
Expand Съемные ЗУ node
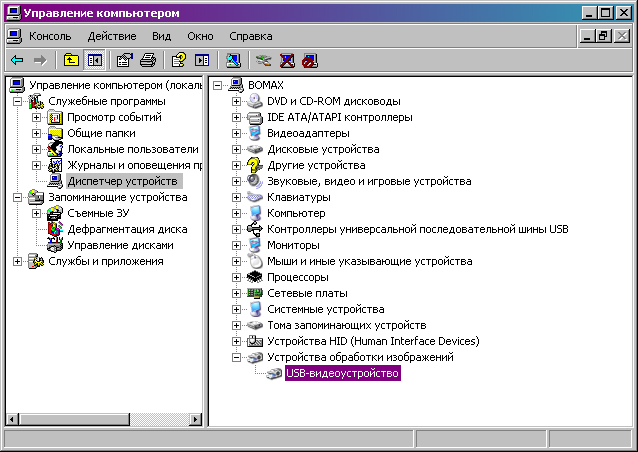click(x=36, y=214)
